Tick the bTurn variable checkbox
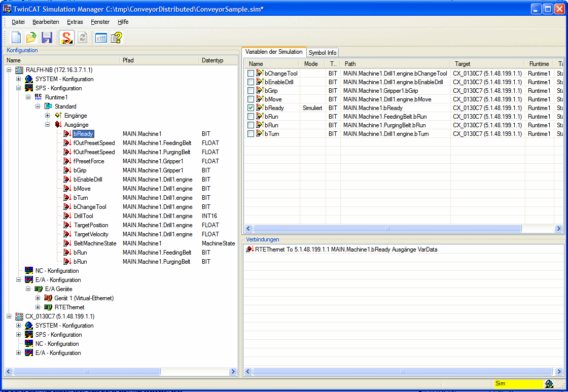 (x=251, y=134)
